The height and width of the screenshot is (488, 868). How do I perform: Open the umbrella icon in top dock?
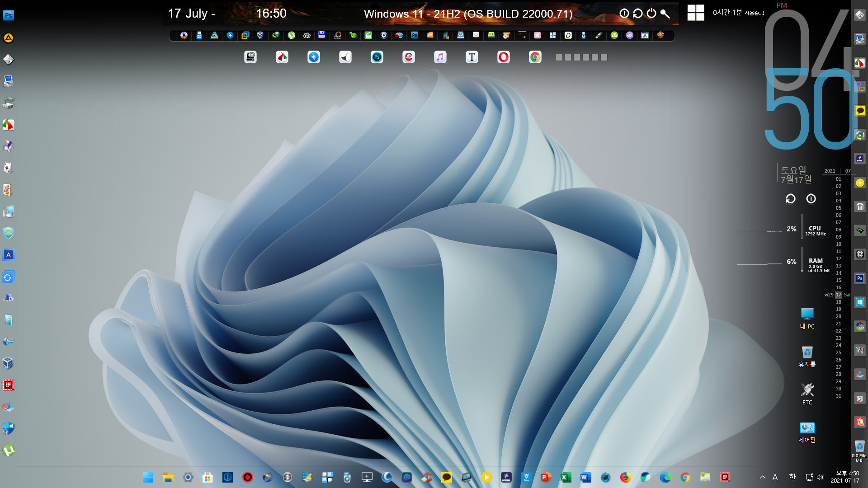tap(282, 57)
